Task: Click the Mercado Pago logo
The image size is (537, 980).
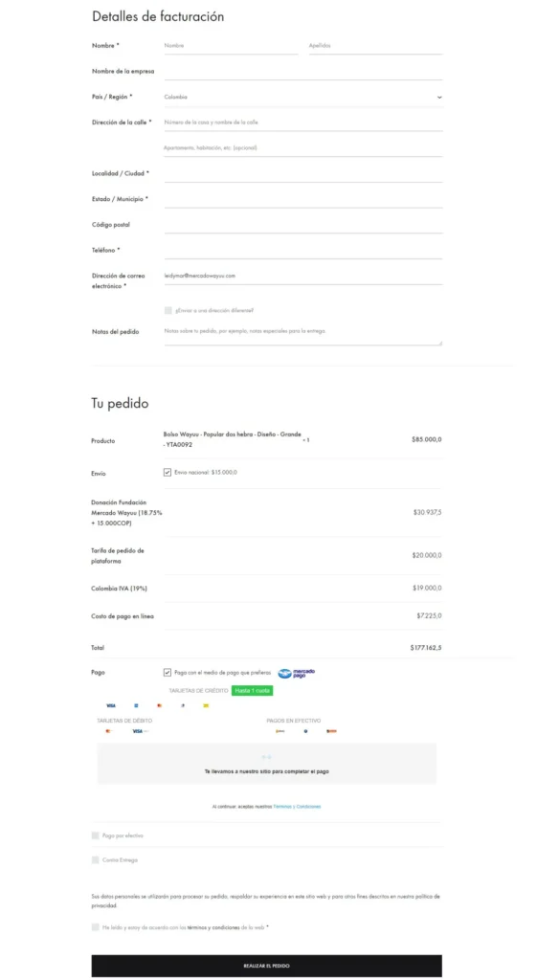Action: [297, 673]
